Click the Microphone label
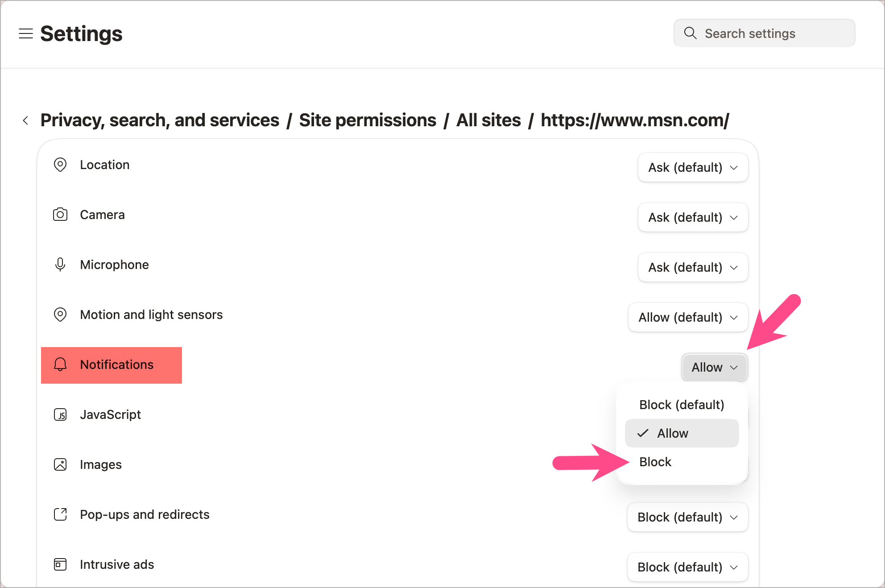 [114, 265]
